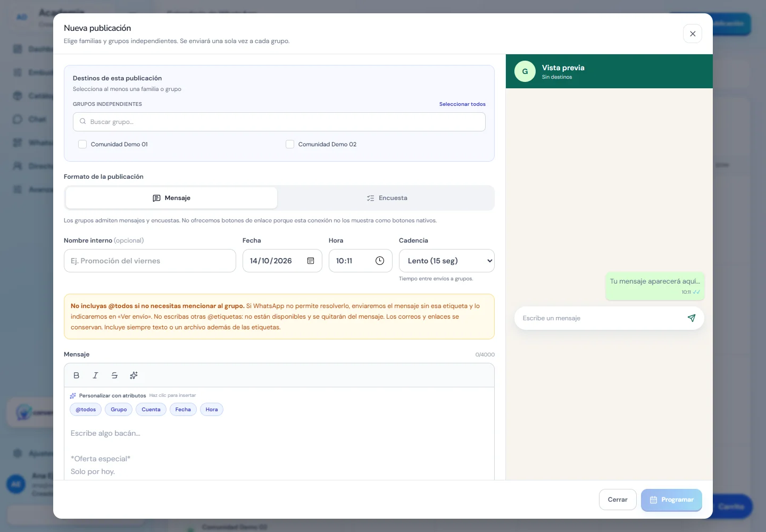Insert the Grupo attribute chip
The width and height of the screenshot is (766, 532).
(x=119, y=410)
